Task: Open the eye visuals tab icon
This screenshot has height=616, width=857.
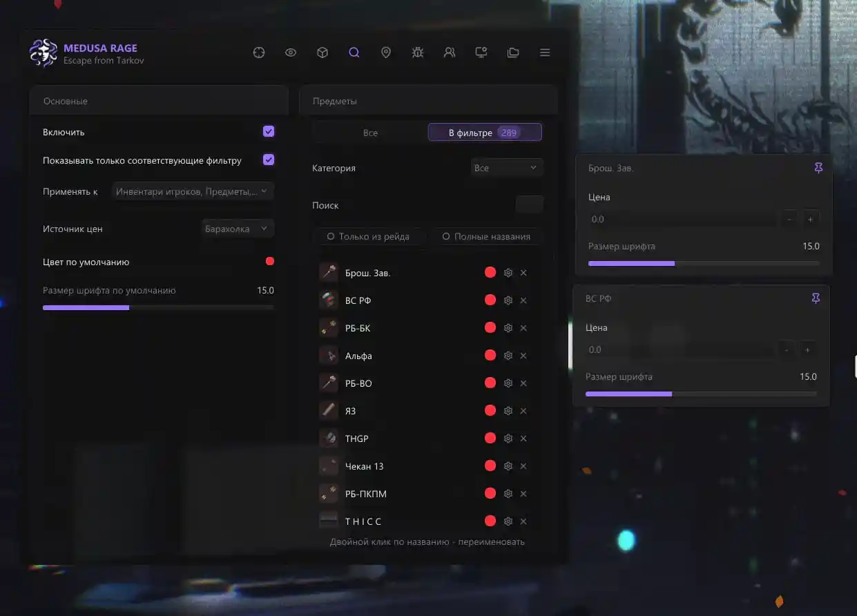Action: [x=291, y=52]
